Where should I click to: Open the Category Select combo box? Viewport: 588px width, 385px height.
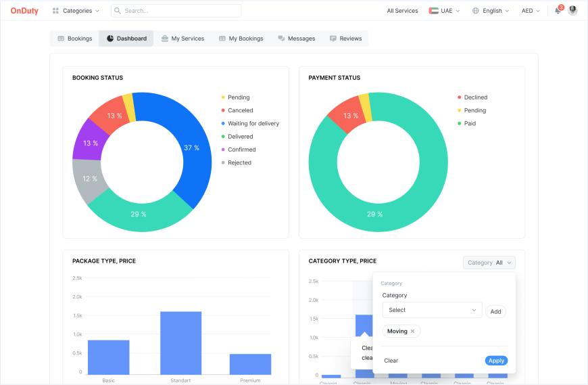(432, 310)
